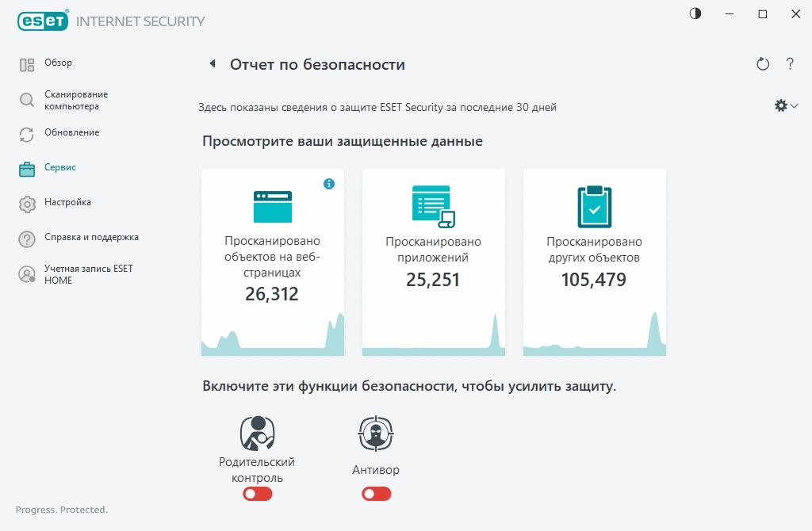Open the Обзор section in sidebar
This screenshot has height=531, width=812.
pos(58,63)
